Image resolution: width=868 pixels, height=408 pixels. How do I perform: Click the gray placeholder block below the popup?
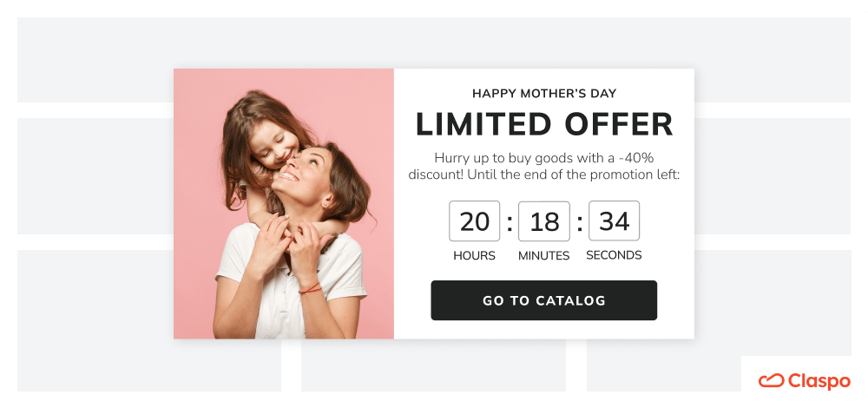pos(433,365)
